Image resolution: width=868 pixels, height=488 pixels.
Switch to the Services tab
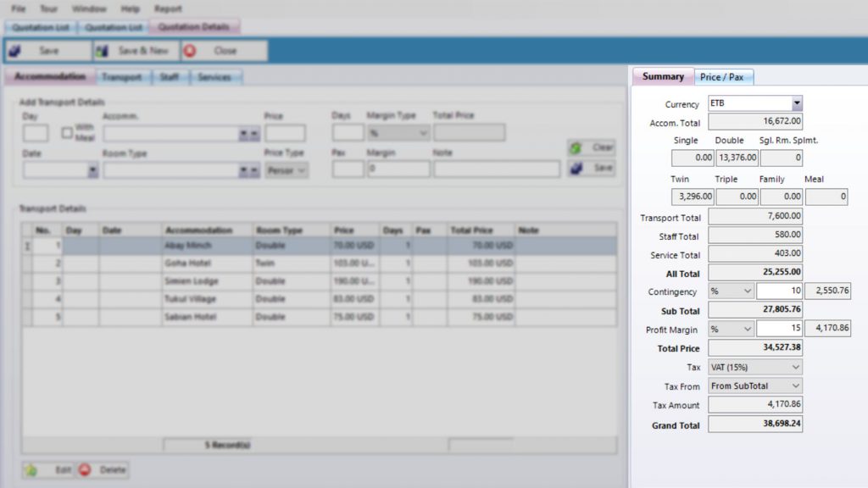tap(214, 77)
